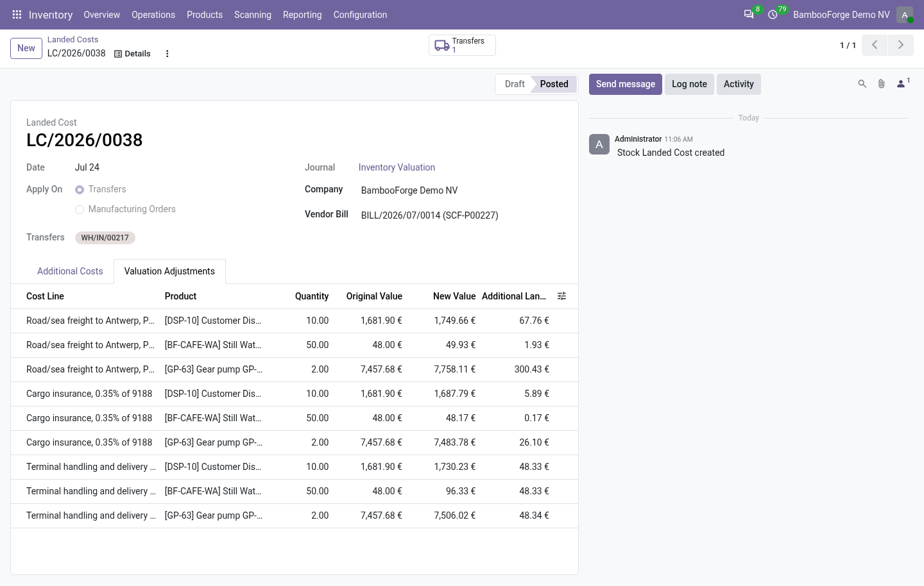Show followers of this record
The height and width of the screenshot is (586, 924).
[x=903, y=83]
